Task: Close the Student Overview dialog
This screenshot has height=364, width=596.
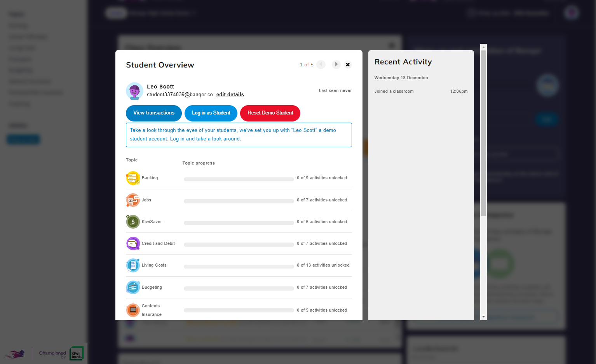Action: tap(348, 65)
